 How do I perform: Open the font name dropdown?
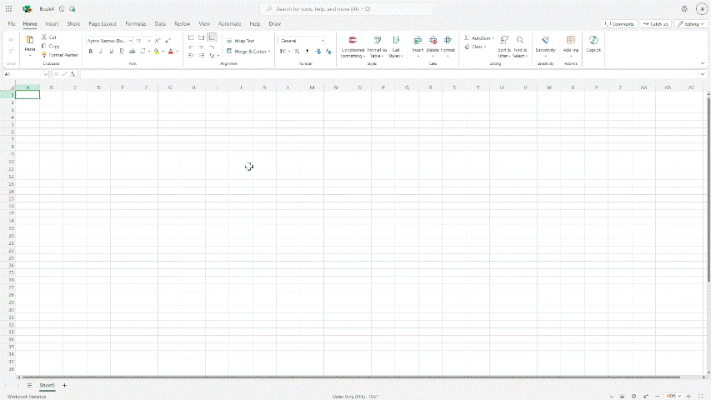click(130, 41)
